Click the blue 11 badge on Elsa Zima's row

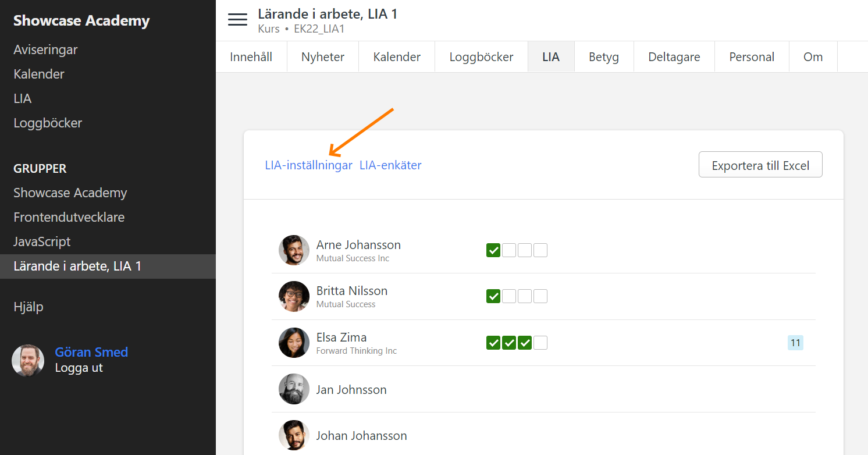point(795,343)
